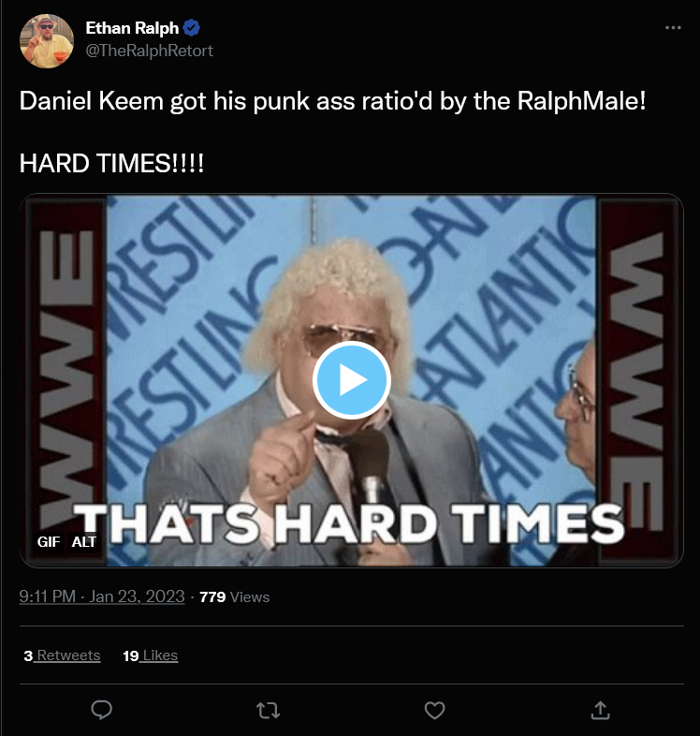Click the HARD TIMES!!!! text line

pos(111,164)
